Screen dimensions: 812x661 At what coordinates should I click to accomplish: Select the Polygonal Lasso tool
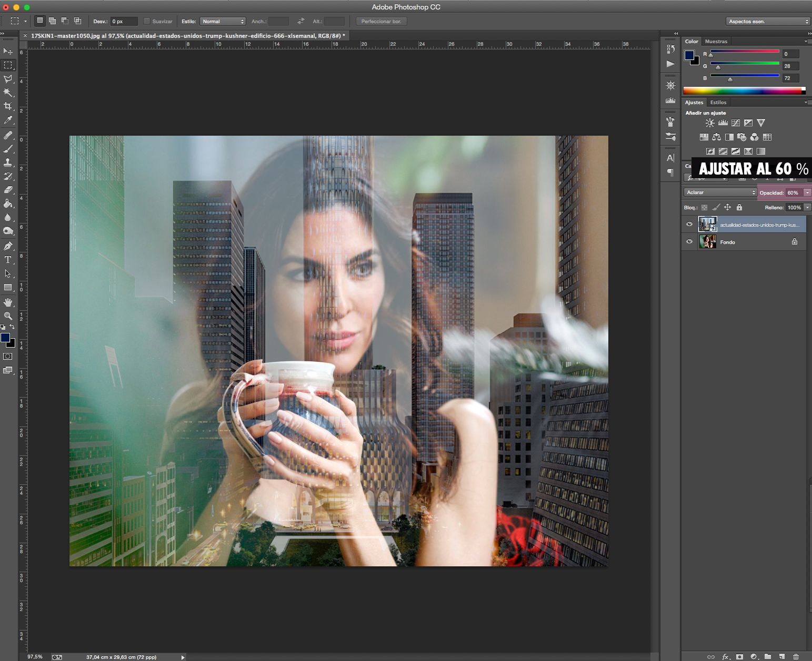tap(8, 79)
